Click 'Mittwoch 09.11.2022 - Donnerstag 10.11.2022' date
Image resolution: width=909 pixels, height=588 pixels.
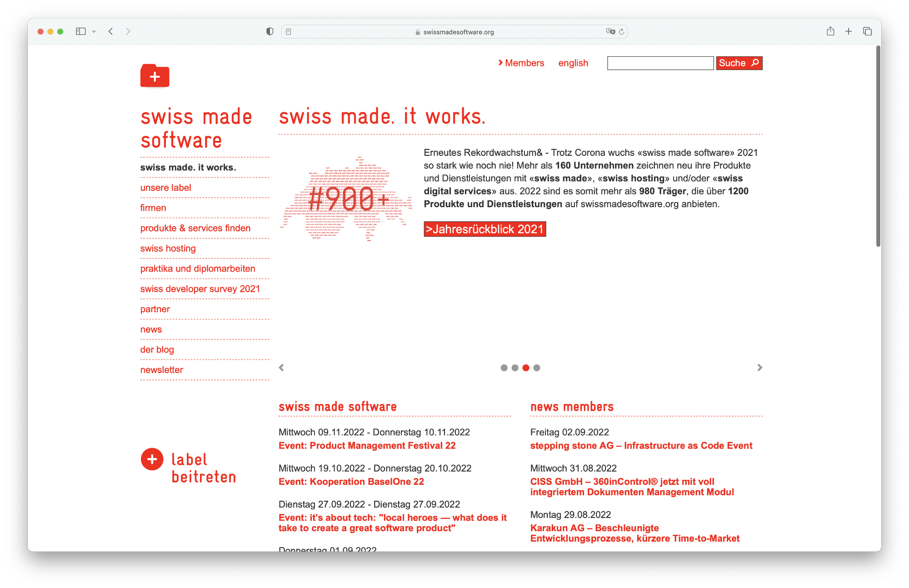(x=374, y=432)
